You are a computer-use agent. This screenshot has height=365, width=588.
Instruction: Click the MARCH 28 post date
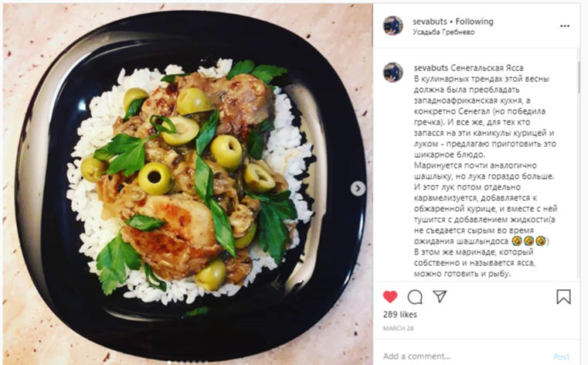coord(398,328)
